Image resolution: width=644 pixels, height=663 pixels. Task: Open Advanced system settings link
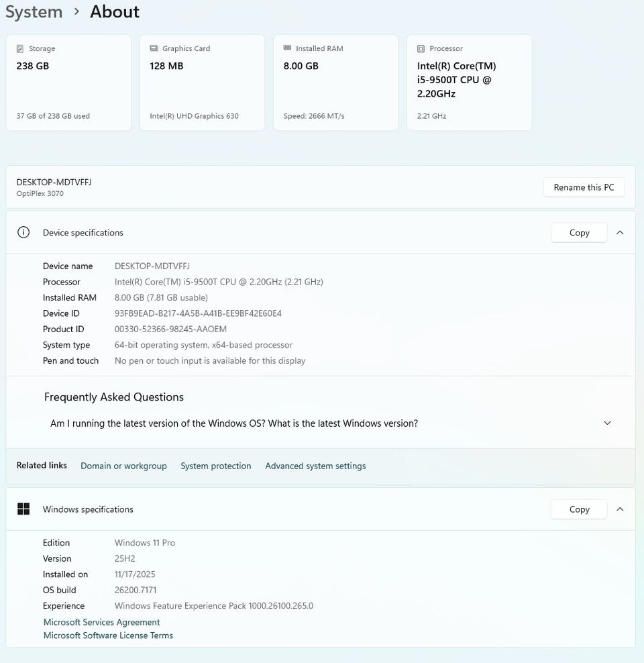pyautogui.click(x=315, y=466)
